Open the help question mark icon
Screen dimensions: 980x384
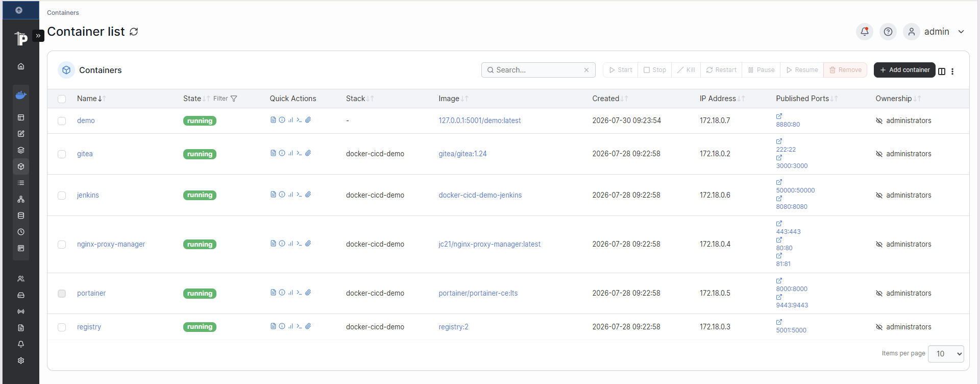(x=888, y=32)
